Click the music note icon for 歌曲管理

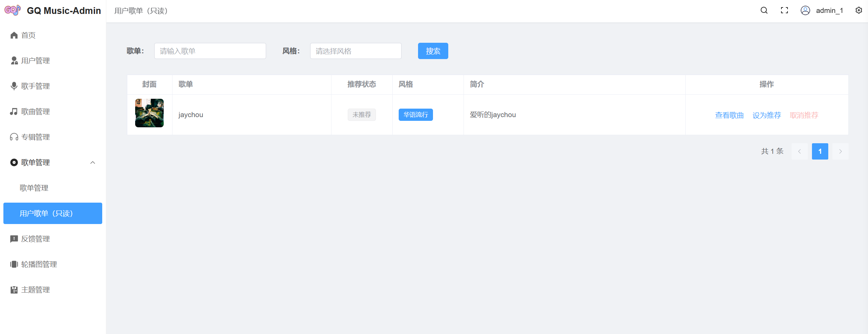click(14, 112)
